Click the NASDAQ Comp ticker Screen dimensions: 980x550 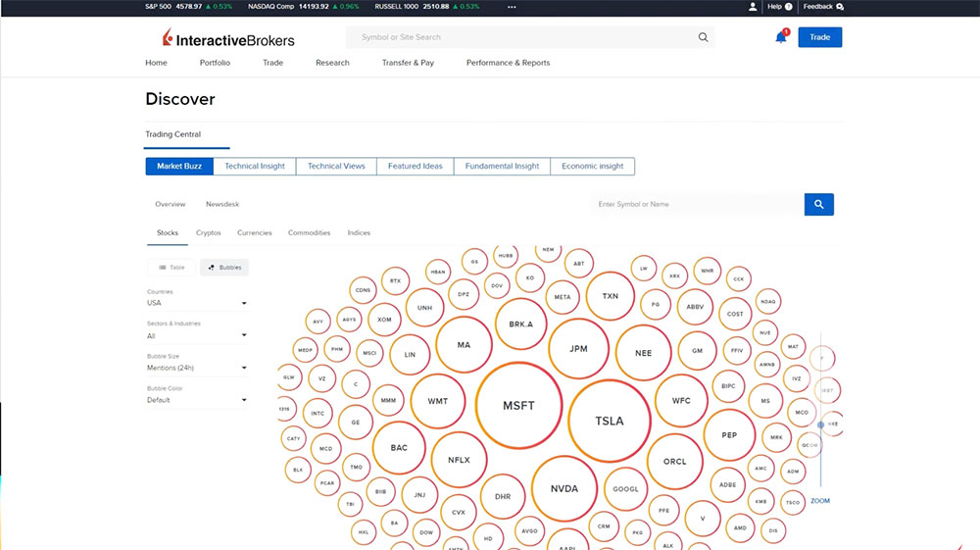pos(303,7)
